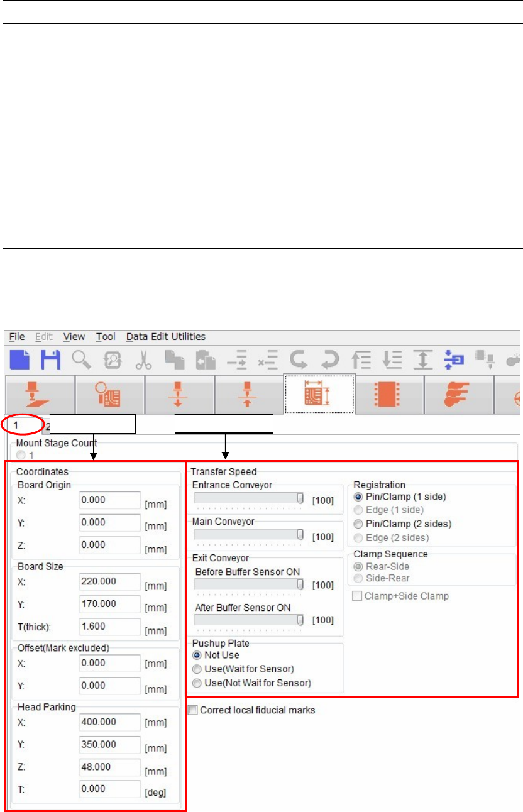This screenshot has width=523, height=812.
Task: Open the Data Edit Utilities menu
Action: click(166, 337)
